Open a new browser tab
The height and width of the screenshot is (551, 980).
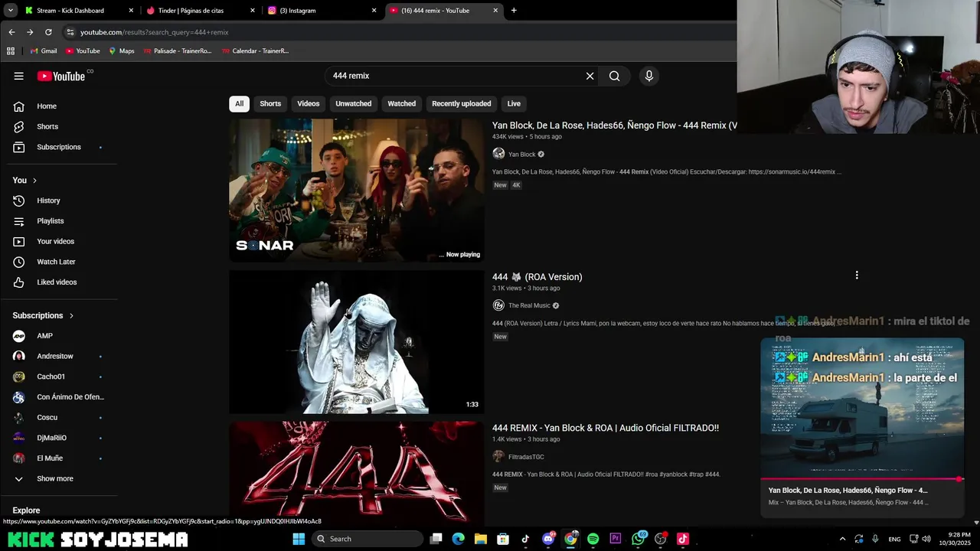point(514,11)
